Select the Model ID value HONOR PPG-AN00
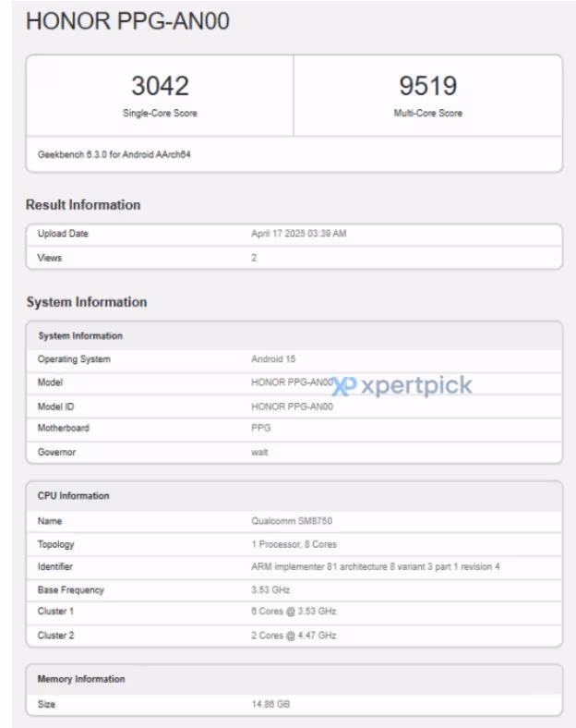 point(293,406)
